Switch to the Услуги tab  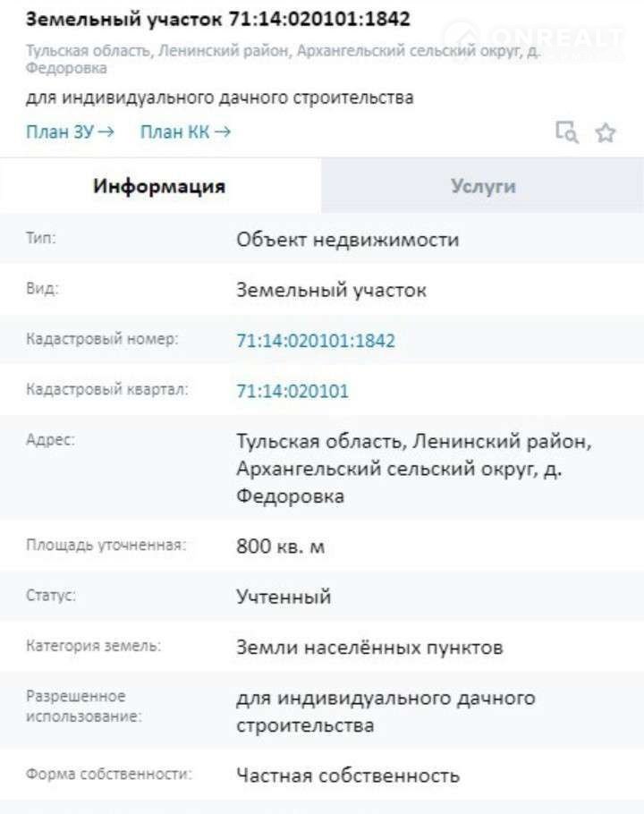(x=483, y=186)
